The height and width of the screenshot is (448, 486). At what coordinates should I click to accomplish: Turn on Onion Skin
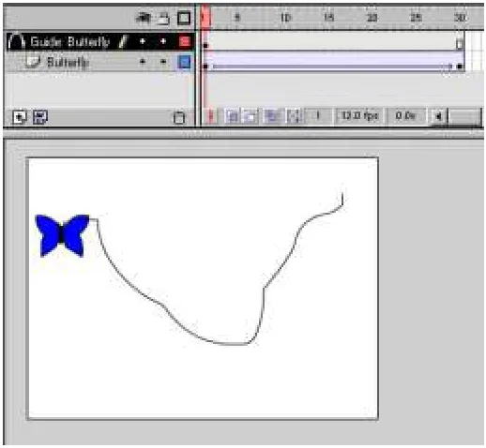click(x=232, y=116)
